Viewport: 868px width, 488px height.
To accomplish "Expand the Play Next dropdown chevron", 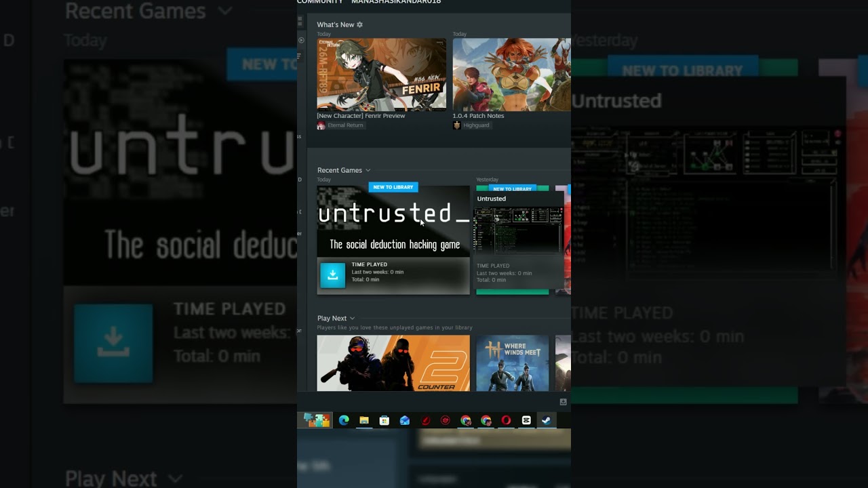I will tap(352, 319).
